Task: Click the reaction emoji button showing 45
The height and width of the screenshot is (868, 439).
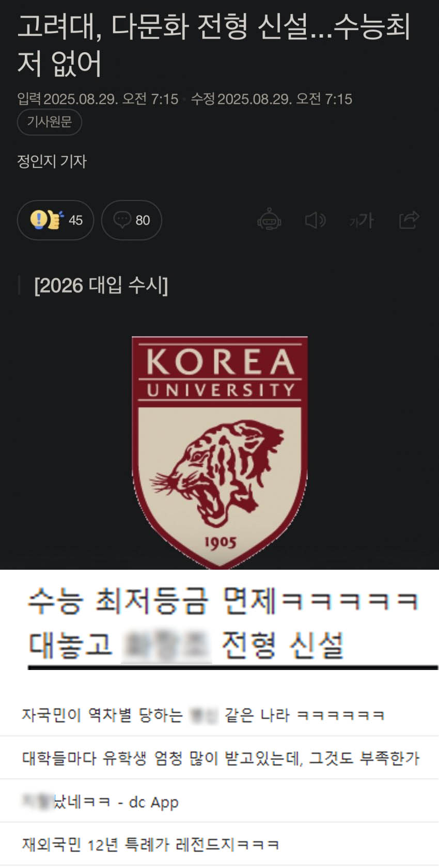Action: (x=55, y=220)
